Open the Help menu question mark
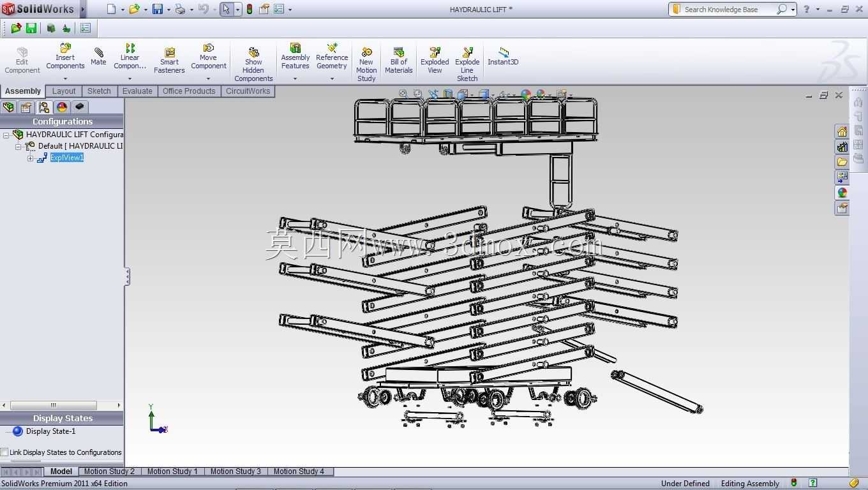The width and height of the screenshot is (868, 490). coord(807,9)
